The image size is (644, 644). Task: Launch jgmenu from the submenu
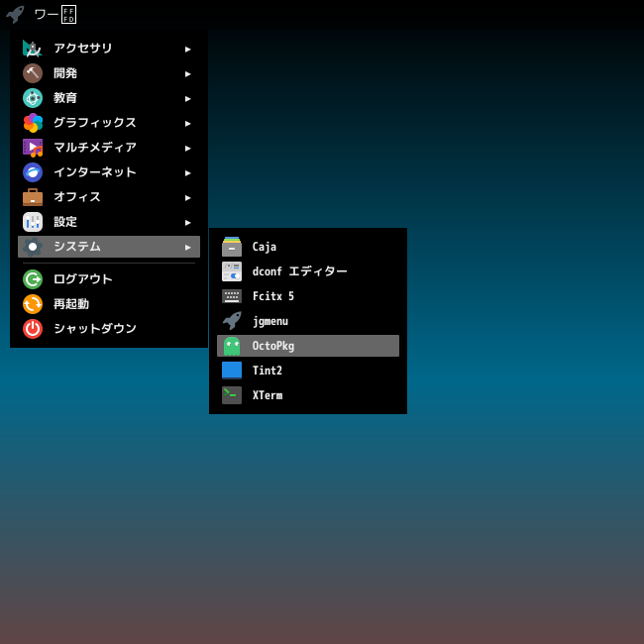click(308, 321)
